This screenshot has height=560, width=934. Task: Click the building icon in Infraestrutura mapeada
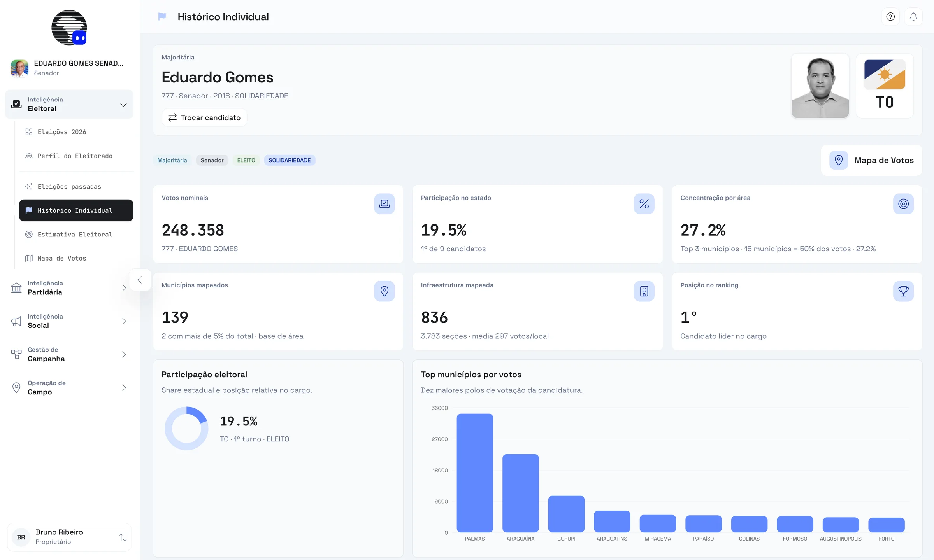pyautogui.click(x=644, y=291)
